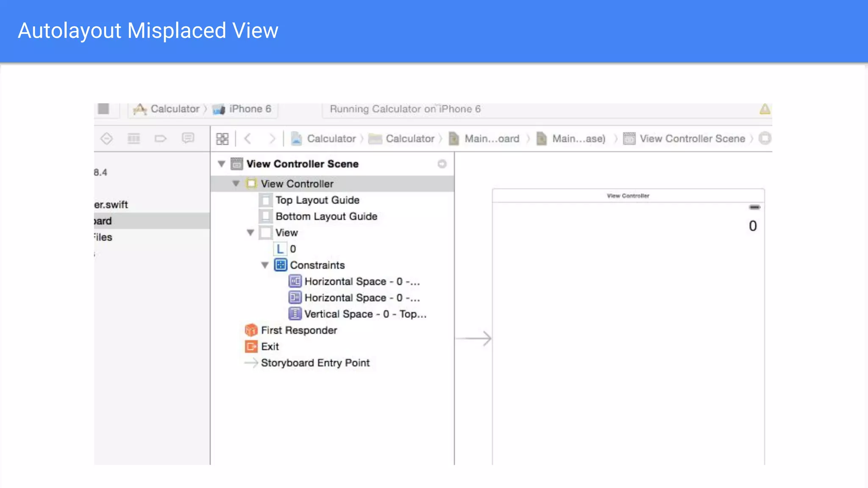This screenshot has width=868, height=488.
Task: Click the yellow warning triangle icon
Action: (x=765, y=109)
